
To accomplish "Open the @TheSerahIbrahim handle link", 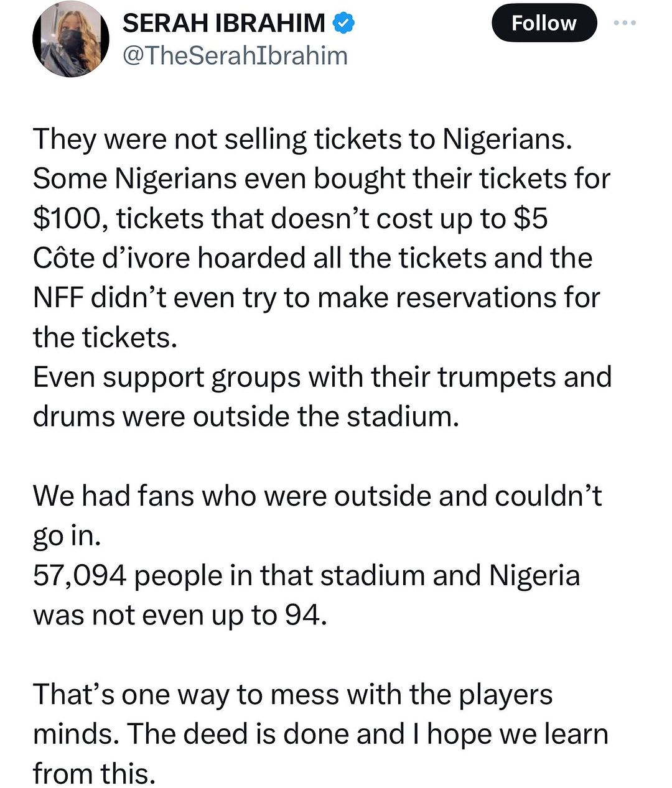I will [235, 56].
